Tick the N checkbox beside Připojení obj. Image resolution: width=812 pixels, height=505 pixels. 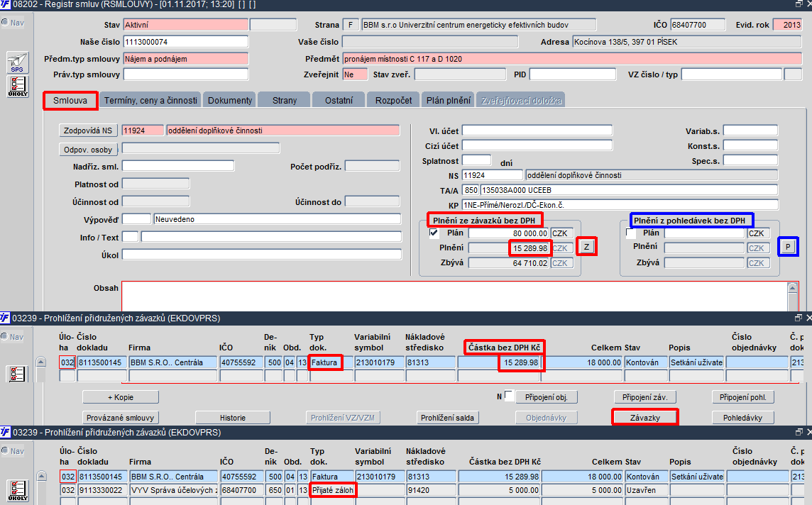509,396
